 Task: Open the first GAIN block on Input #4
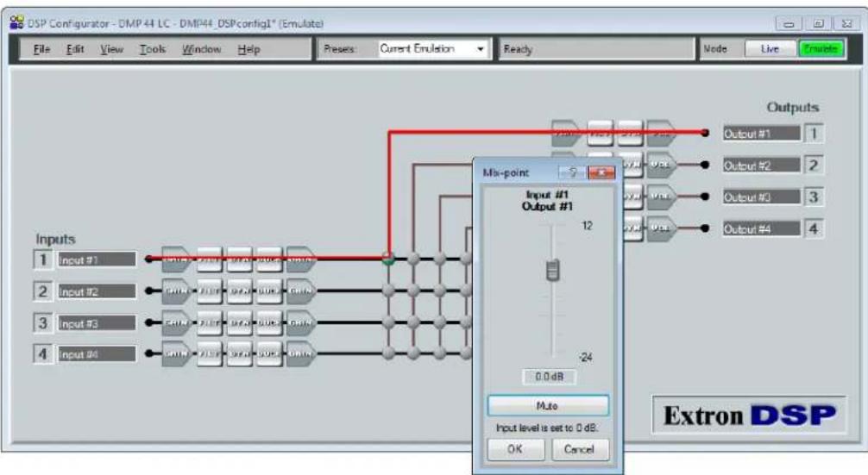click(175, 353)
